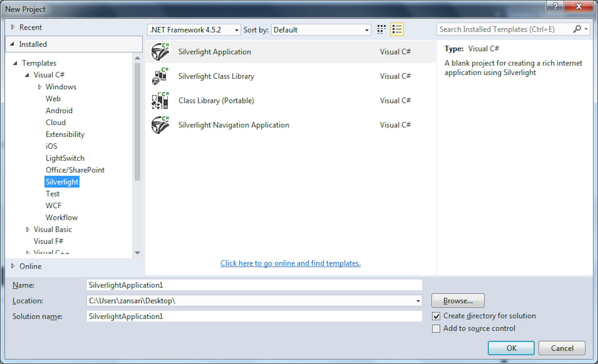Image resolution: width=598 pixels, height=364 pixels.
Task: Follow the go online find templates link
Action: pos(290,263)
